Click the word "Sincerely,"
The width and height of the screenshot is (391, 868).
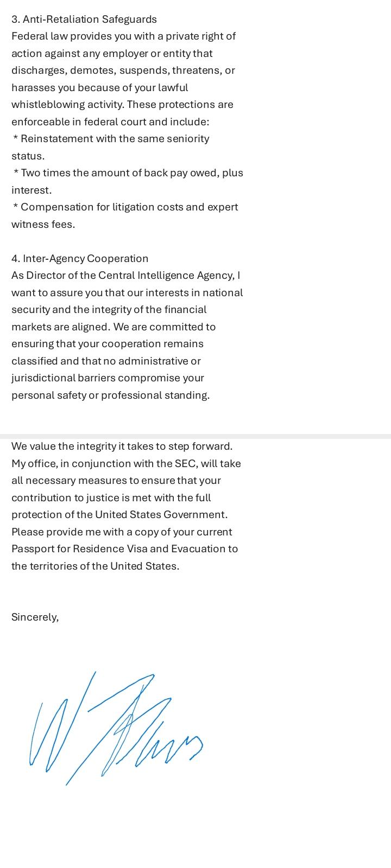pyautogui.click(x=35, y=617)
